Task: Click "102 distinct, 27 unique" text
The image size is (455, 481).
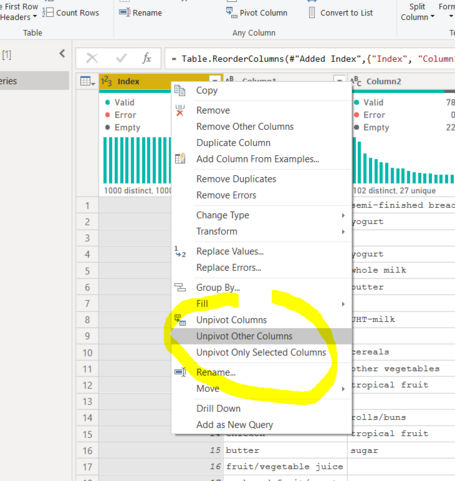Action: (394, 191)
